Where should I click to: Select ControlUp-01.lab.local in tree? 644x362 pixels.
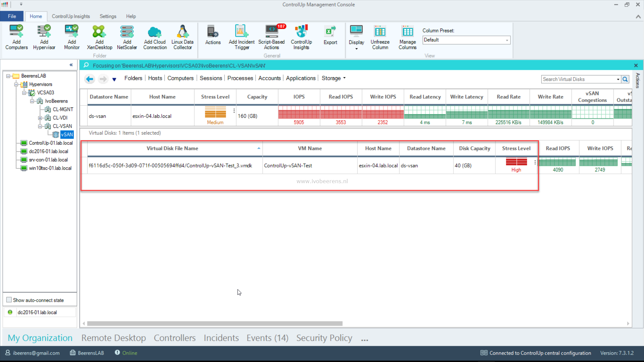[51, 143]
